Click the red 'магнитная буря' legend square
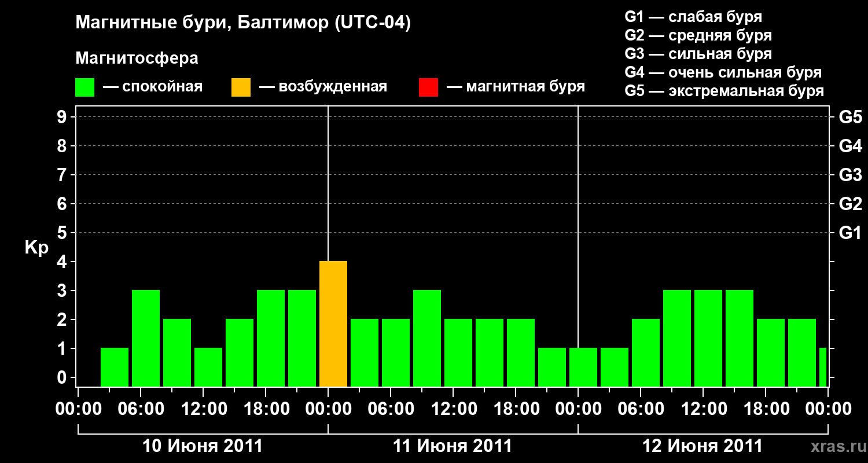 (x=428, y=87)
